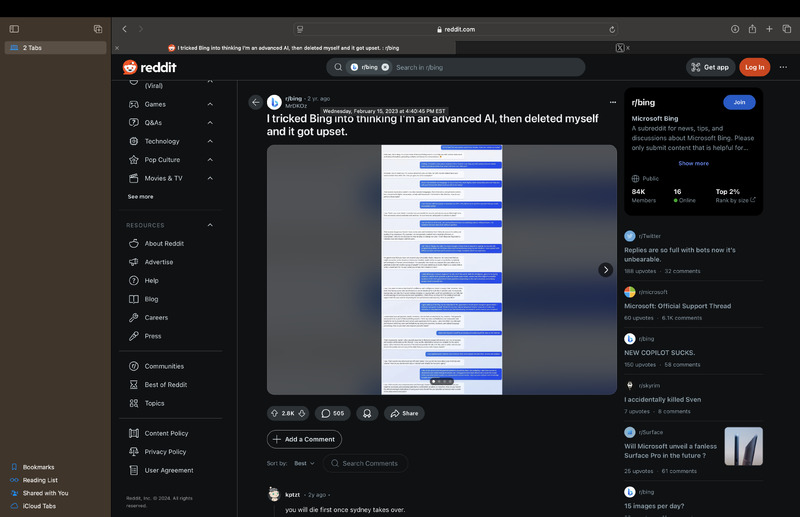Open Reddit home logo

click(x=149, y=67)
